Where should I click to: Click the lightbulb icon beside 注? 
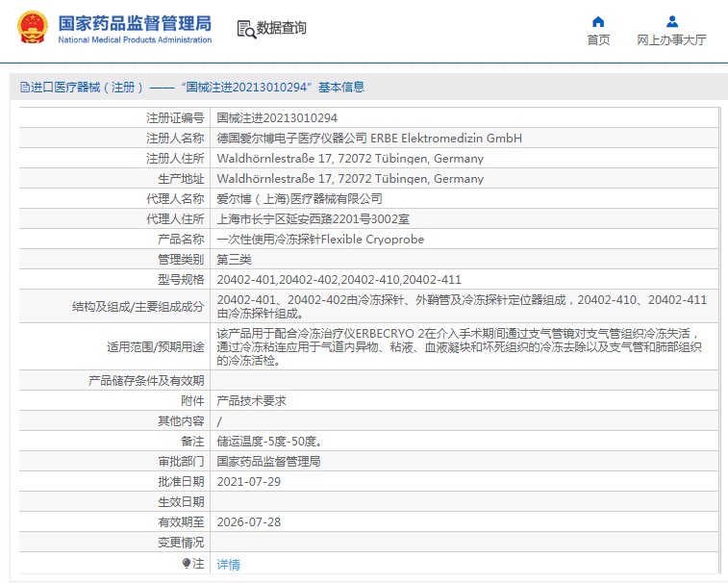[187, 564]
